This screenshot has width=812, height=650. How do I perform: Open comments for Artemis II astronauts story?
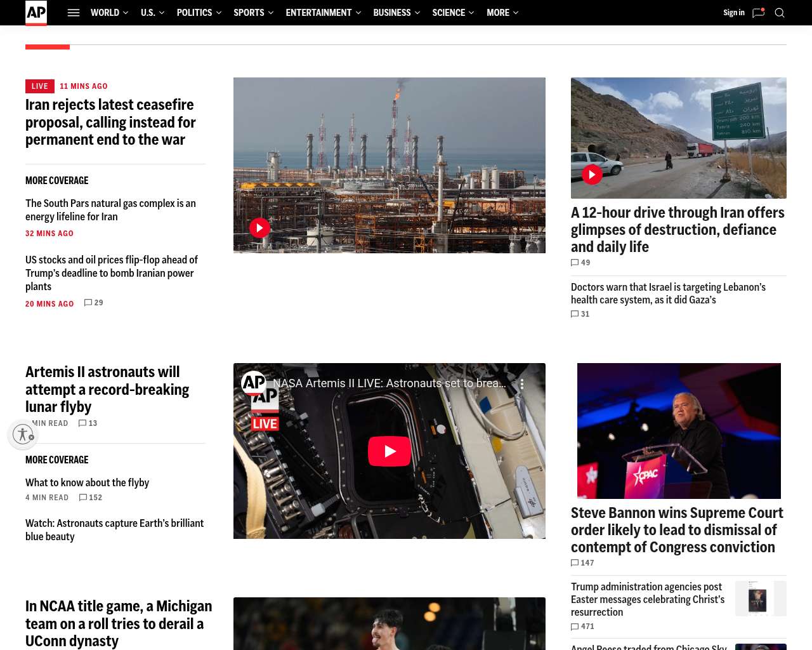coord(88,423)
